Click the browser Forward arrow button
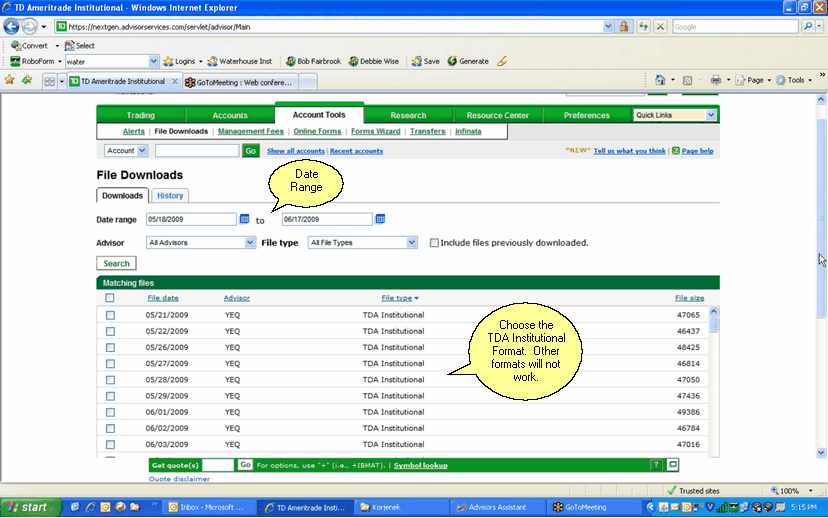Screen dimensions: 828x518 pos(30,26)
